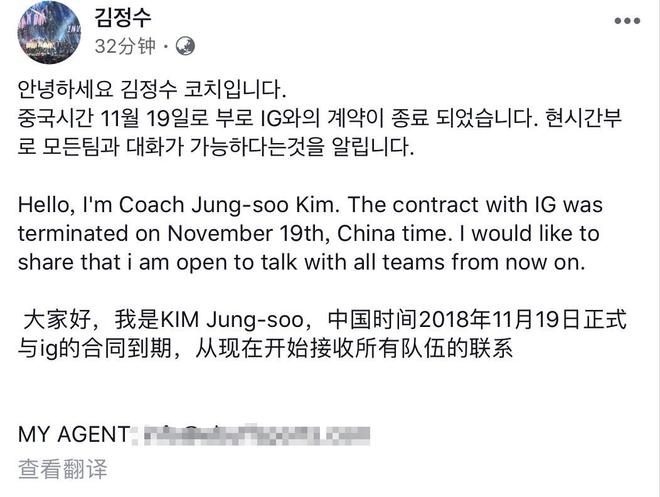Image resolution: width=660 pixels, height=497 pixels.
Task: Open the post's three-dot options menu
Action: coord(626,20)
